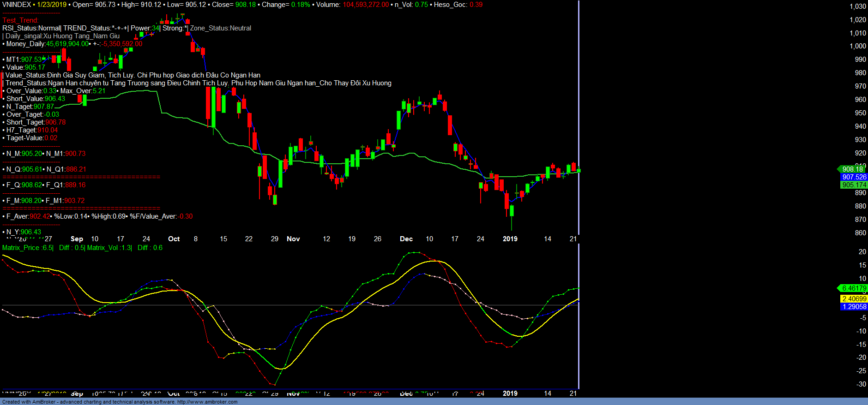The width and height of the screenshot is (868, 405).
Task: Select the Dec label on price chart date axis
Action: 406,239
